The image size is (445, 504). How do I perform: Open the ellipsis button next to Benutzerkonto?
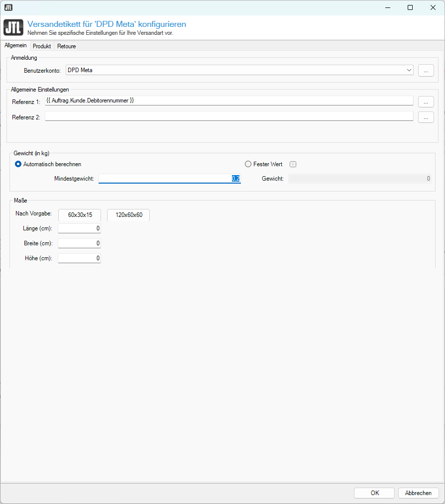pyautogui.click(x=426, y=71)
